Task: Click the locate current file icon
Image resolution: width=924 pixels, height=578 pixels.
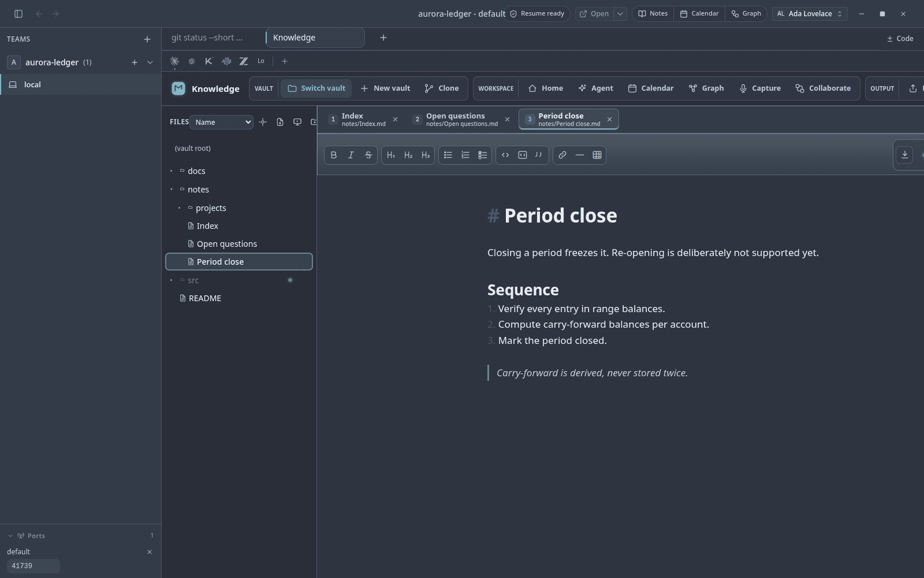Action: 263,122
